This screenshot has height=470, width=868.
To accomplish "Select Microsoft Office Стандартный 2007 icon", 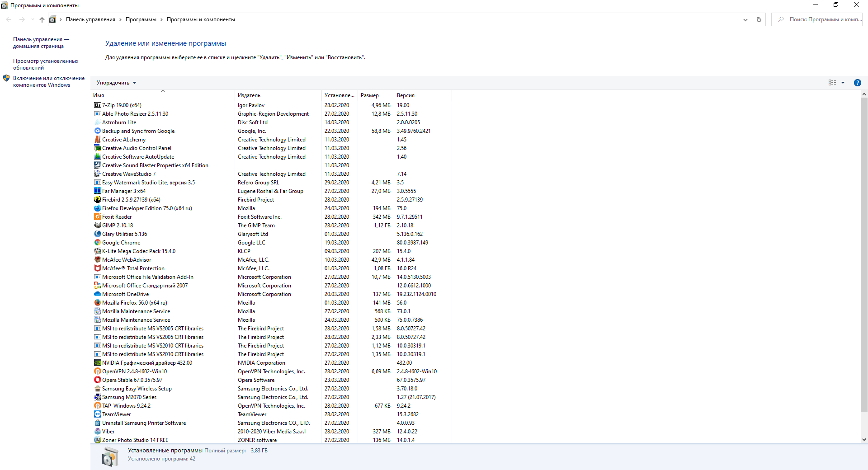I will (x=97, y=286).
